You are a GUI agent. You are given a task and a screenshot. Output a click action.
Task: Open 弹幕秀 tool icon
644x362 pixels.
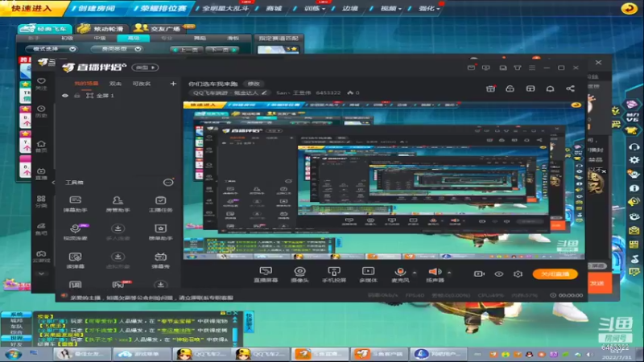pyautogui.click(x=160, y=260)
